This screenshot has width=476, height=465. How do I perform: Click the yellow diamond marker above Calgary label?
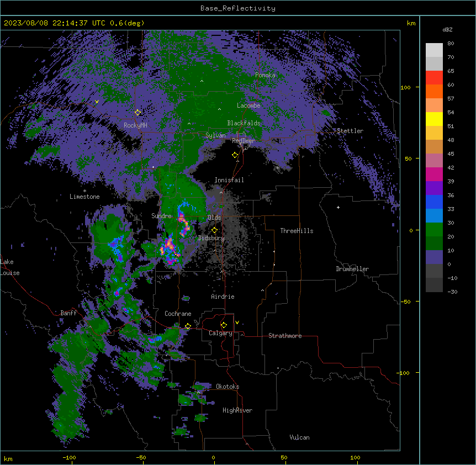tap(224, 325)
